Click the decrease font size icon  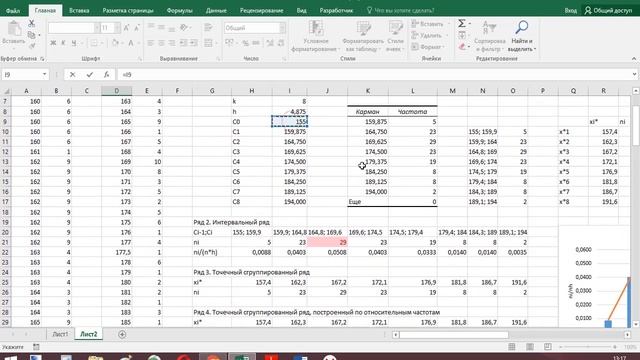[x=137, y=28]
